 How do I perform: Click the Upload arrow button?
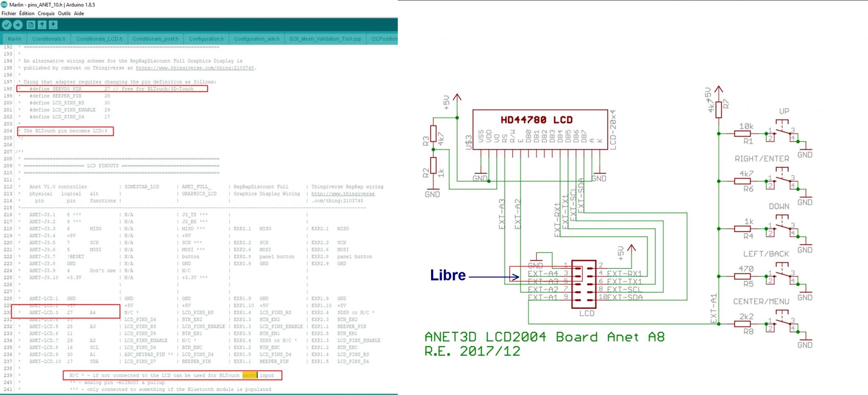click(x=18, y=25)
